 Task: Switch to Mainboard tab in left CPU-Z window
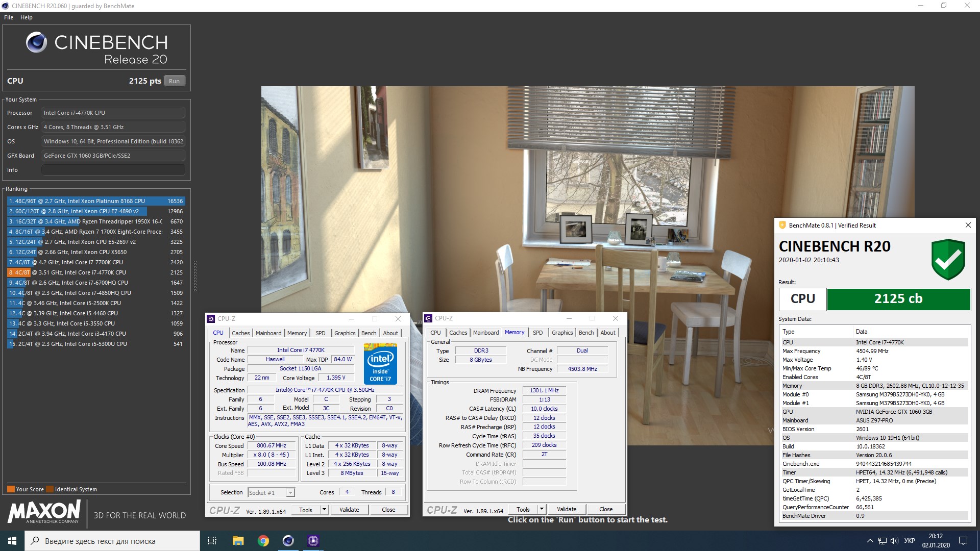(268, 333)
